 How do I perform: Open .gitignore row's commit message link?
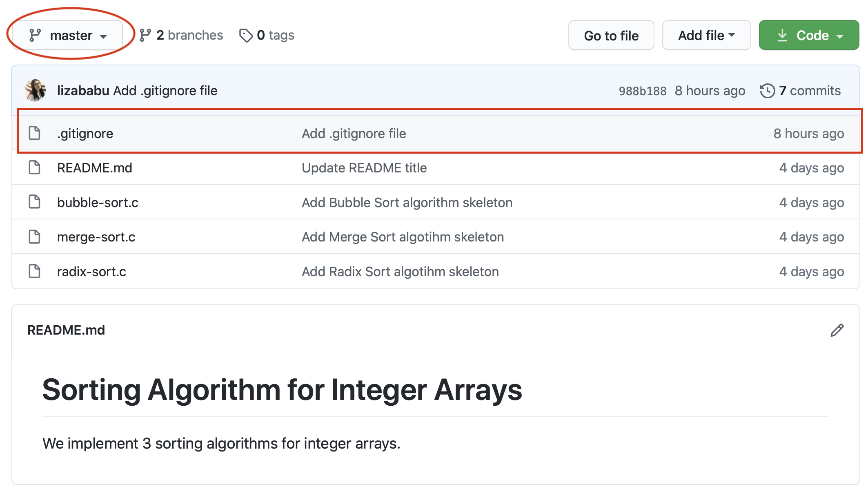point(354,134)
